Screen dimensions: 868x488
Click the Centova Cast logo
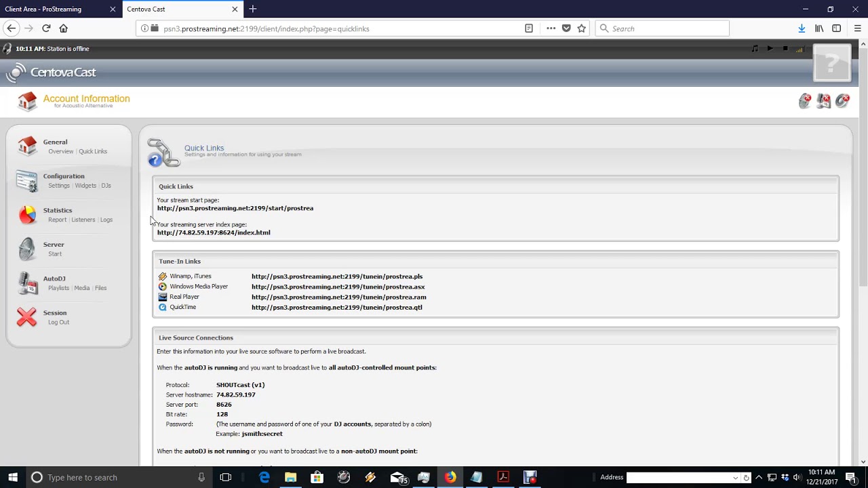tap(52, 72)
